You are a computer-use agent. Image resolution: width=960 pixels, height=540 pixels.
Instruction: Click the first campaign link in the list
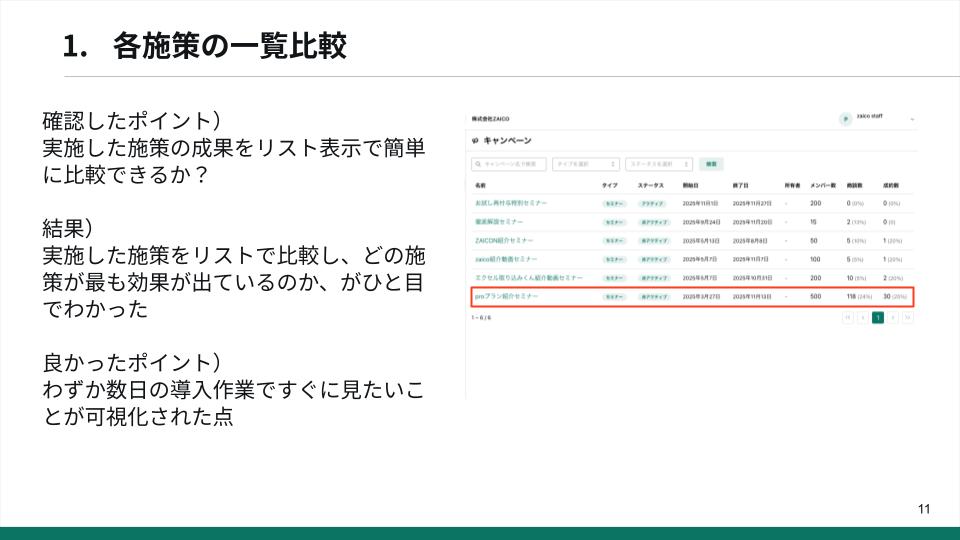coord(511,203)
